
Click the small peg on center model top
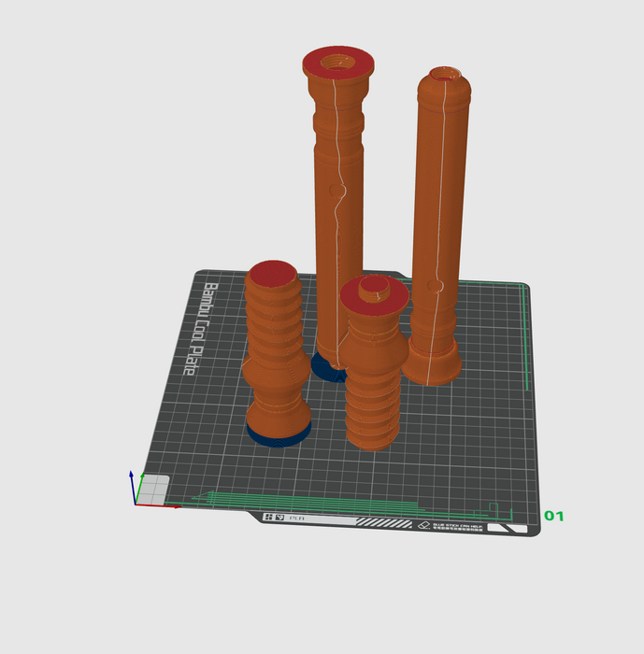point(375,285)
